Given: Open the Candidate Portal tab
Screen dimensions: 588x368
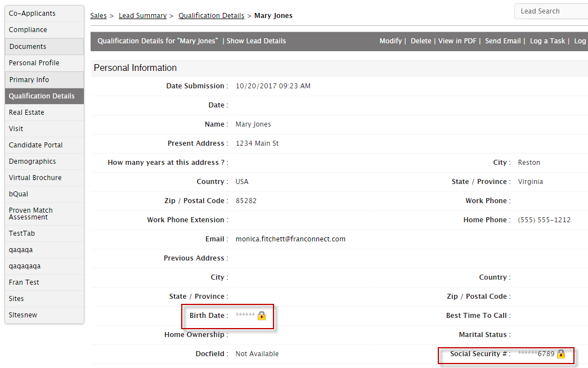Looking at the screenshot, I should pos(44,145).
